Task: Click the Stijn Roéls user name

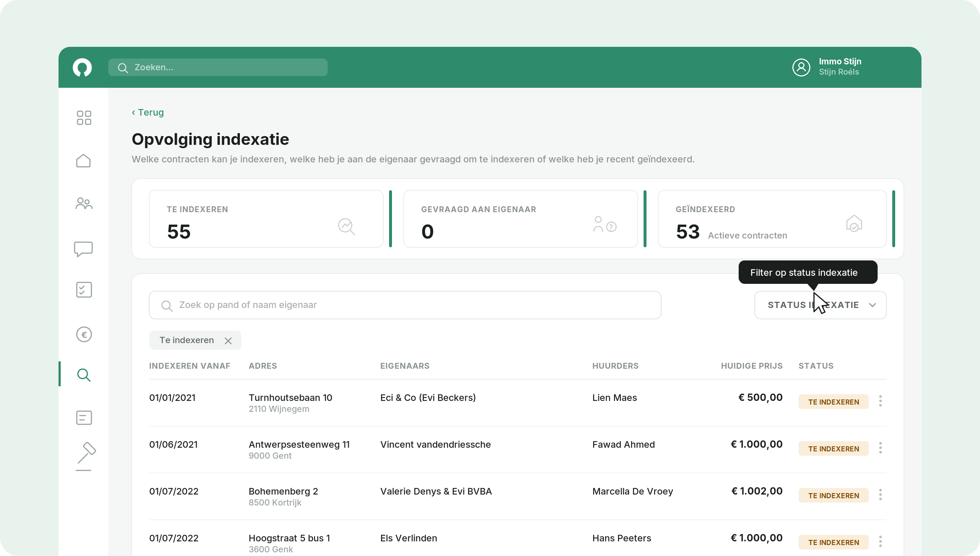Action: click(x=838, y=72)
